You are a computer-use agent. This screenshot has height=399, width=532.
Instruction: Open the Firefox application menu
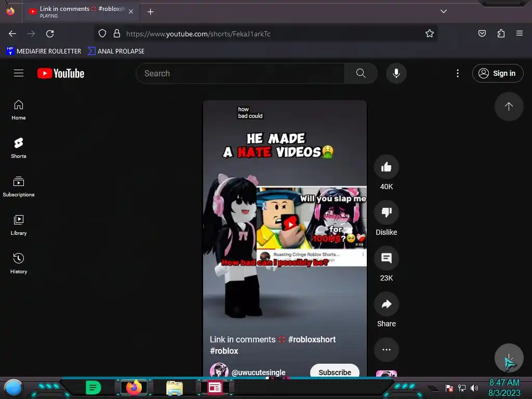pyautogui.click(x=520, y=33)
